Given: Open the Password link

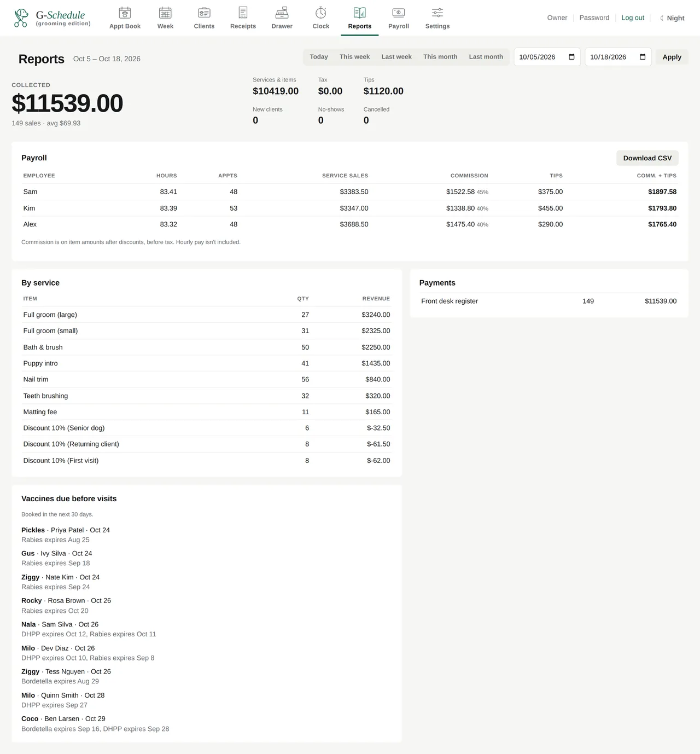Looking at the screenshot, I should click(594, 18).
